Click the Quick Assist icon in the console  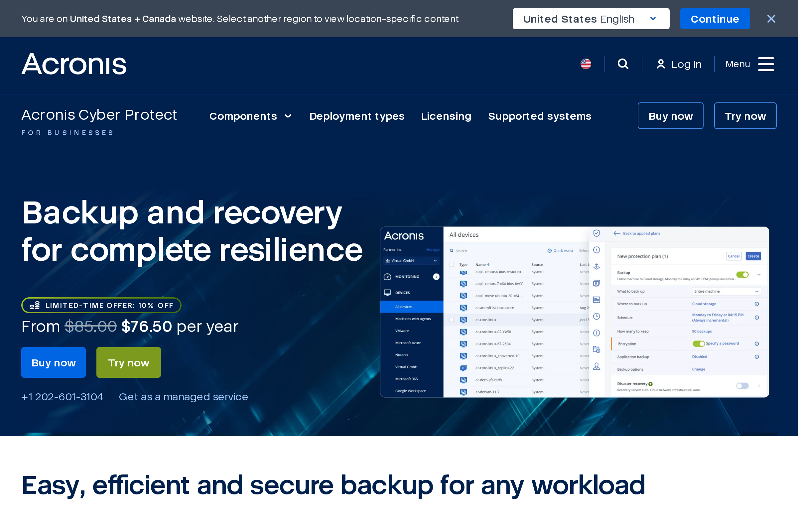(x=549, y=250)
